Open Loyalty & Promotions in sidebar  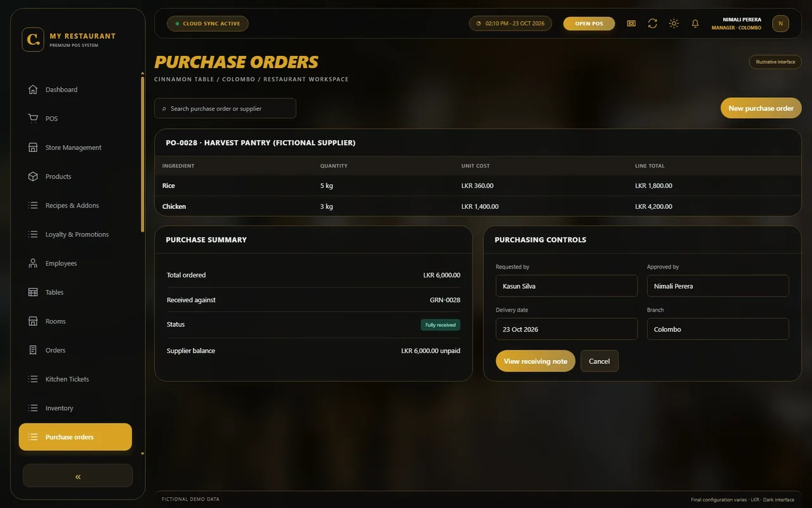(x=75, y=234)
